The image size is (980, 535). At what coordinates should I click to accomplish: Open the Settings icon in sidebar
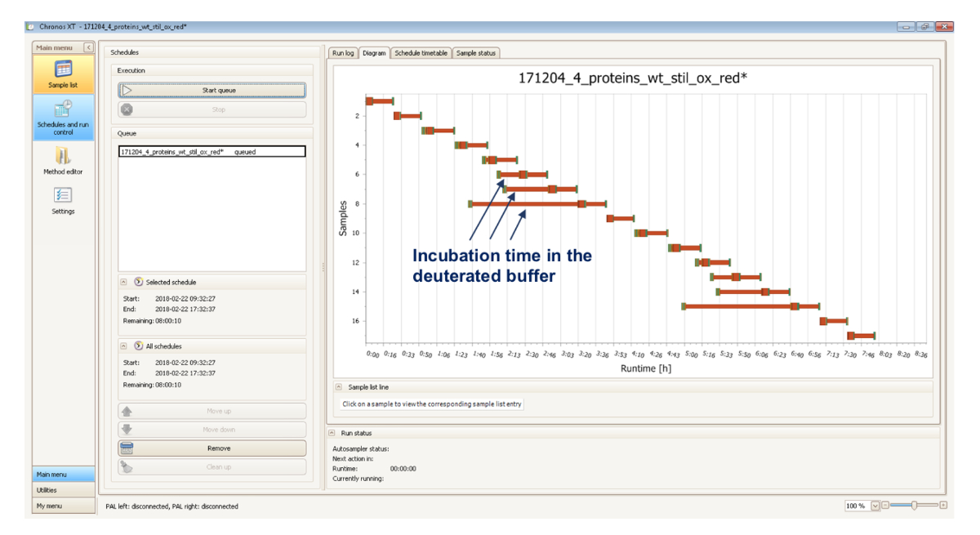(x=63, y=198)
